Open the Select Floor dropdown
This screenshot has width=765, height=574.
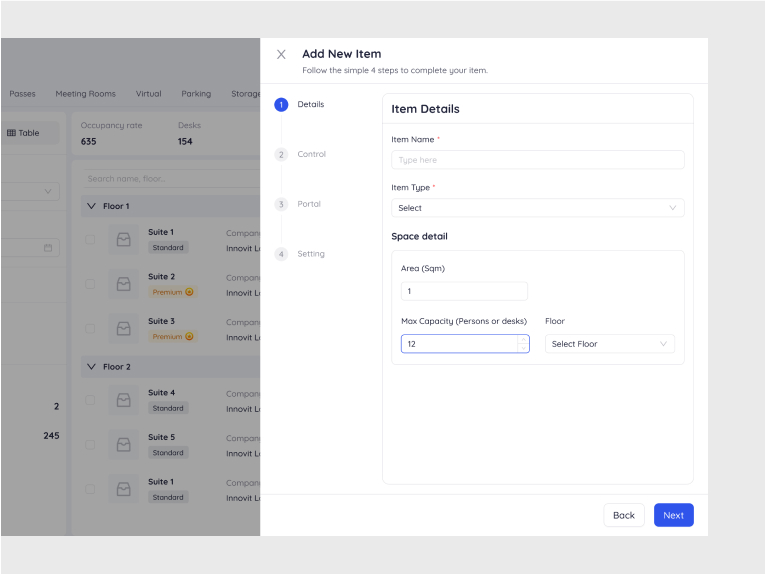609,344
